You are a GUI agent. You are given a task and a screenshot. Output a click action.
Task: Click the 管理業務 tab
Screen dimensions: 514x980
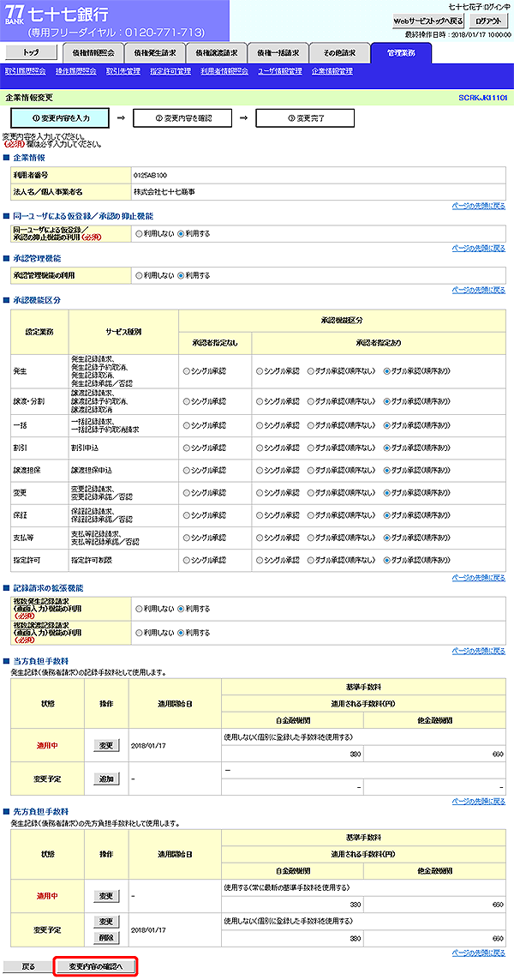pos(400,53)
